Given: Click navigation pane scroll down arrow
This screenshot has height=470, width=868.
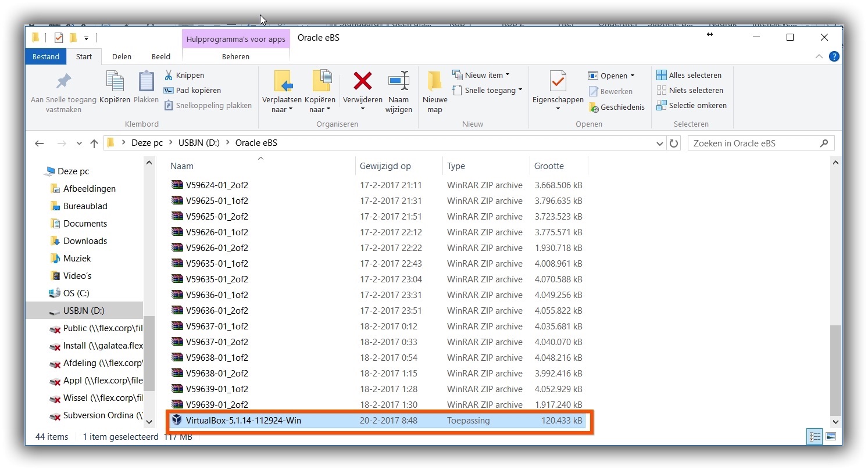Looking at the screenshot, I should (149, 422).
